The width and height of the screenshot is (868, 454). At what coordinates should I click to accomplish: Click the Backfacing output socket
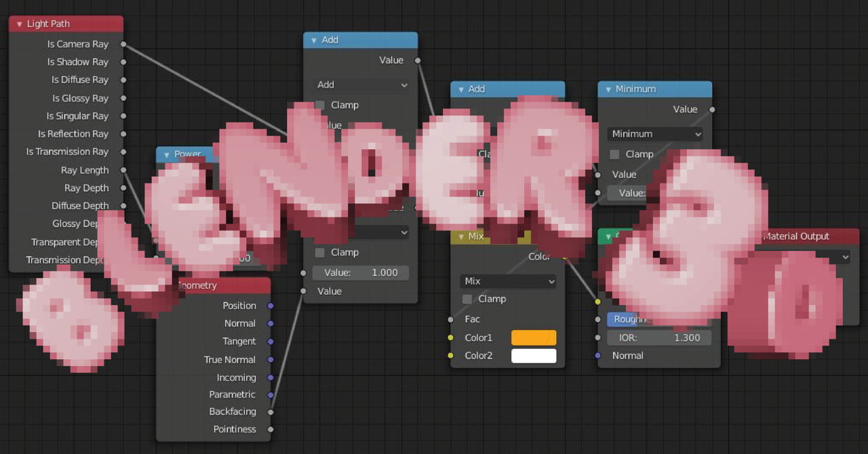click(271, 412)
